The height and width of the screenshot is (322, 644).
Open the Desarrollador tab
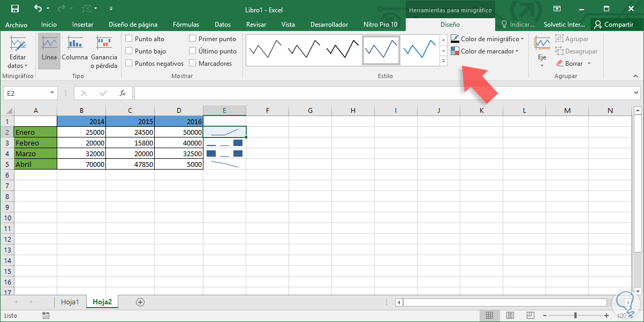coord(329,25)
